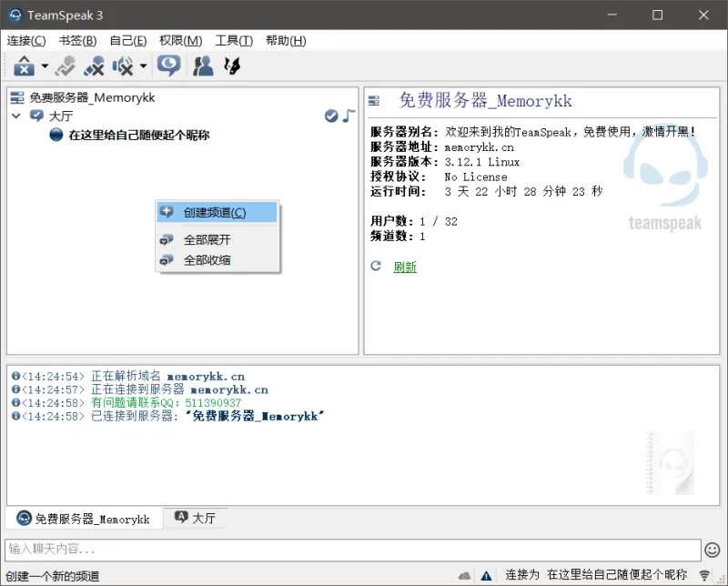Mute the speakers from the toolbar
Viewport: 728px width, 586px height.
[123, 66]
